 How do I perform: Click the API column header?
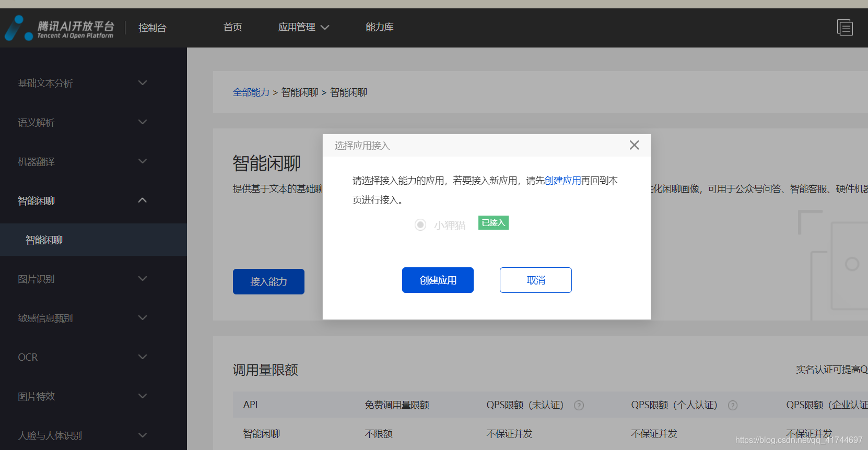click(x=250, y=405)
